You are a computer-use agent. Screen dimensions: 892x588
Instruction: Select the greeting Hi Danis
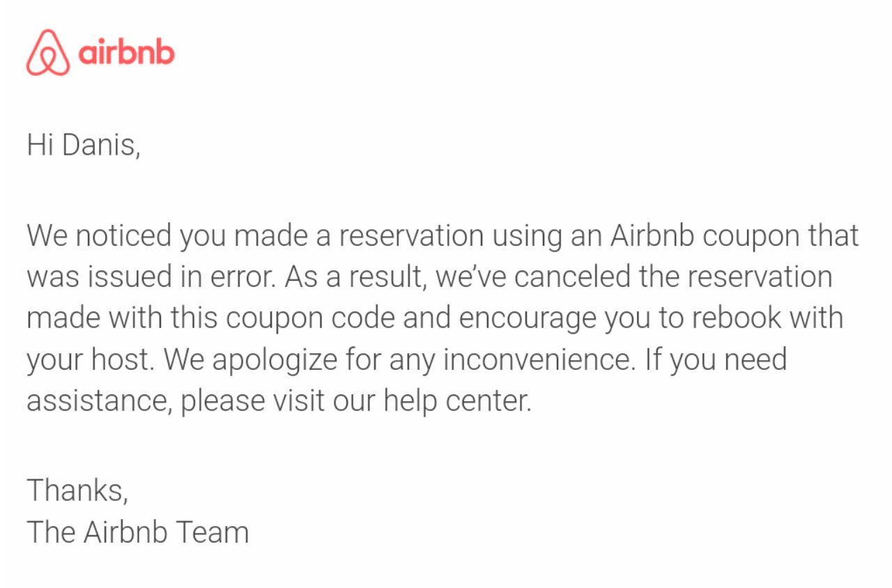pos(84,146)
